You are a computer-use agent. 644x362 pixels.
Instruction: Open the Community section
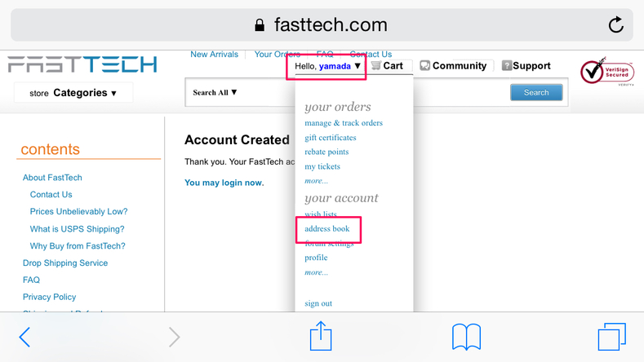point(454,66)
